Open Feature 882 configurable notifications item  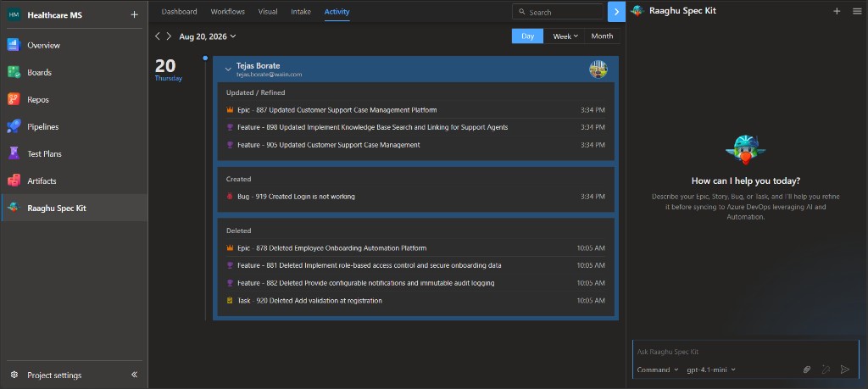click(415, 283)
